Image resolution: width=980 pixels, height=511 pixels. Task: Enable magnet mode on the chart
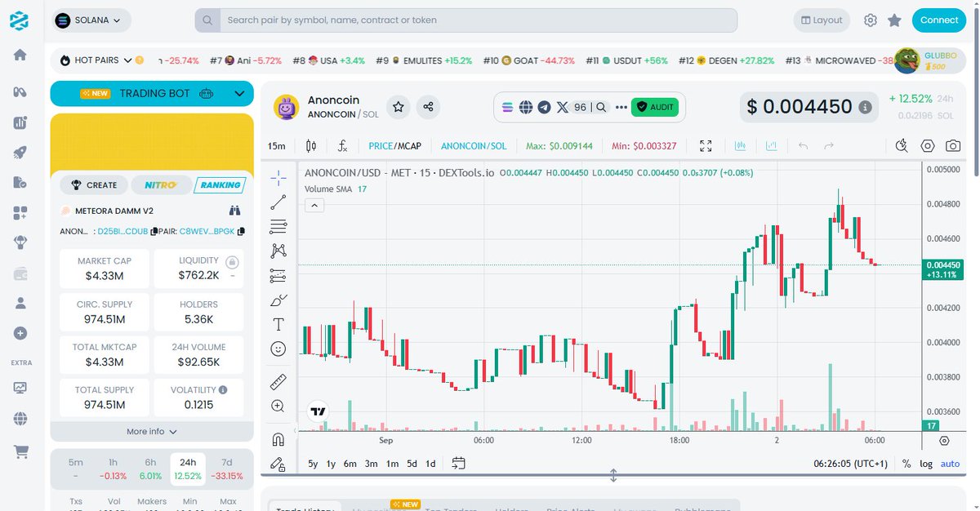(278, 439)
